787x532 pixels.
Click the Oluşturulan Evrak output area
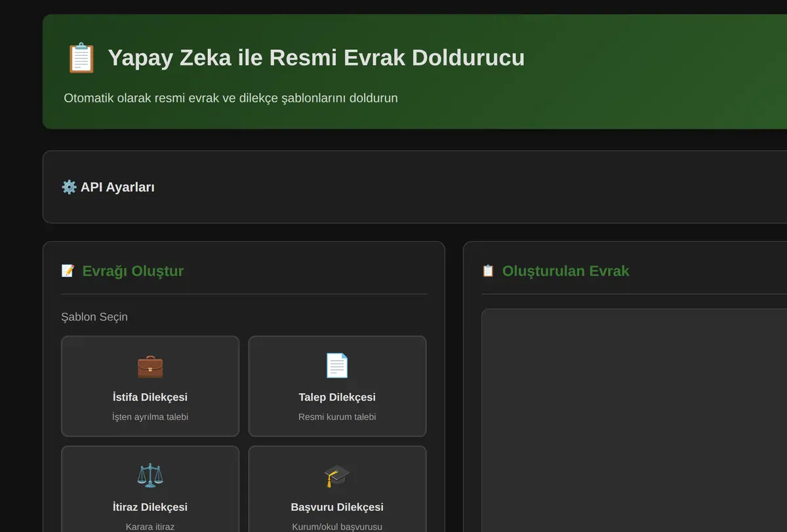[634, 420]
